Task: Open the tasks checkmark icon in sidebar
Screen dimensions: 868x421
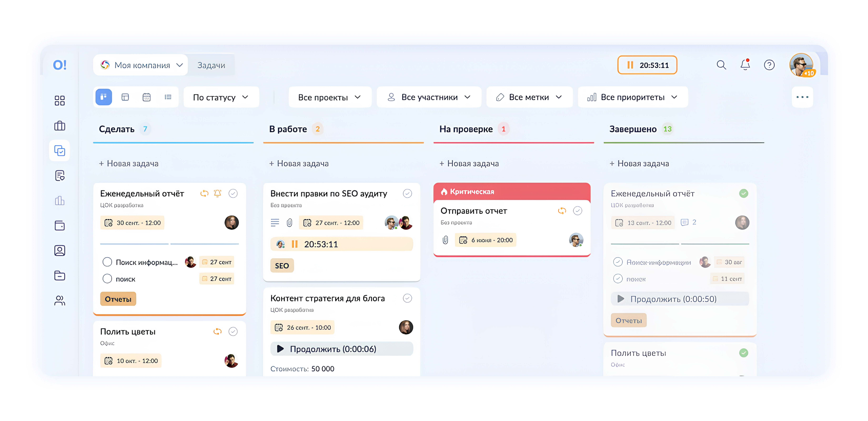Action: (60, 151)
